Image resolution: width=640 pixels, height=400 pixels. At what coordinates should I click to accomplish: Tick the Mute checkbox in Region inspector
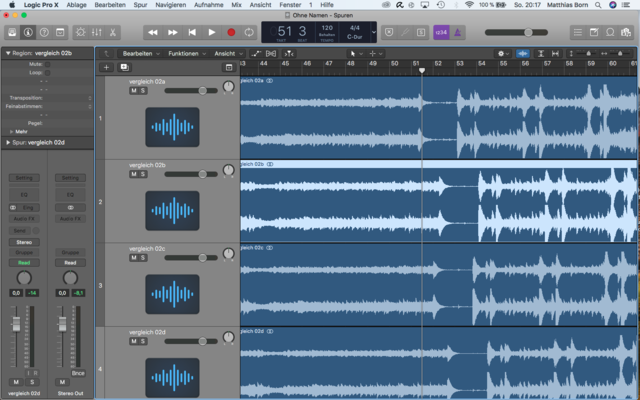47,64
